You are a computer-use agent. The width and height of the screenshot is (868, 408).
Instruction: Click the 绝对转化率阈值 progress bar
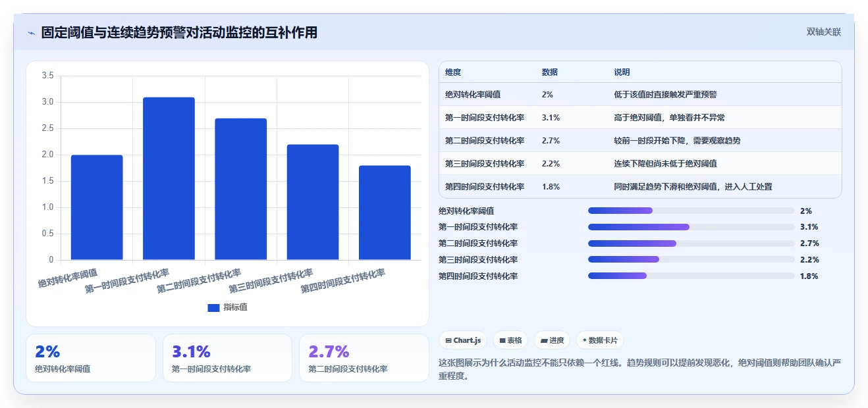(691, 211)
